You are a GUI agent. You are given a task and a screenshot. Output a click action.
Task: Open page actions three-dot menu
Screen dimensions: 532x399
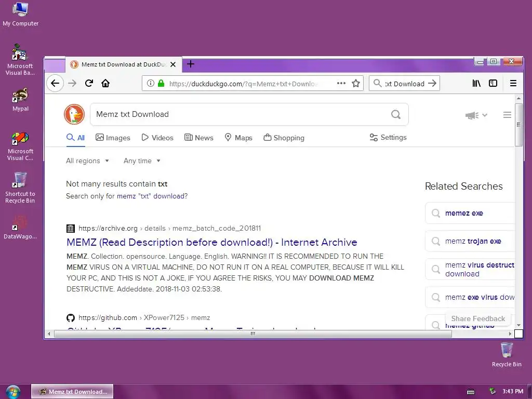(x=341, y=84)
